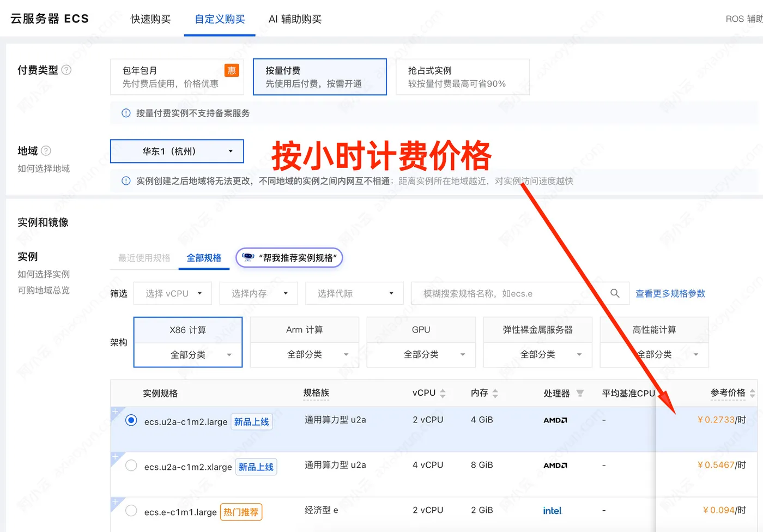This screenshot has width=763, height=532.
Task: Click the 惠 discount badge on 包年包月
Action: click(x=232, y=70)
